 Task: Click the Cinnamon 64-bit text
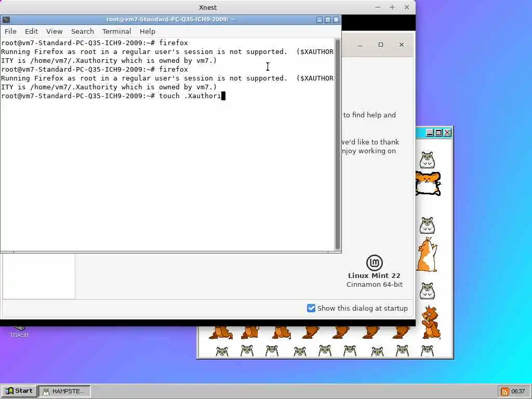[x=374, y=284]
